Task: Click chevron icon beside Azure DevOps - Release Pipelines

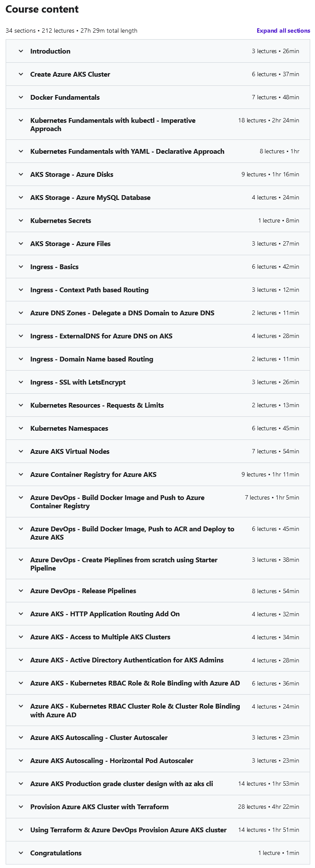Action: pyautogui.click(x=21, y=591)
